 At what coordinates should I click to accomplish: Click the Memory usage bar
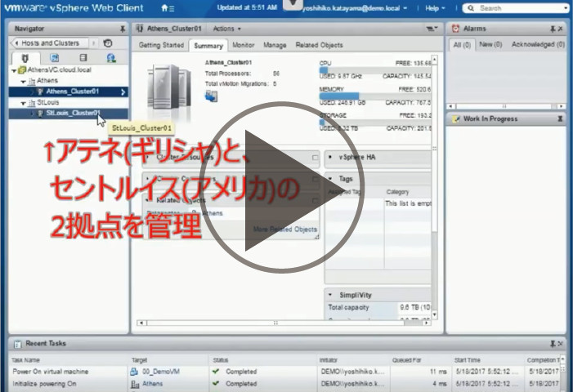[x=375, y=96]
